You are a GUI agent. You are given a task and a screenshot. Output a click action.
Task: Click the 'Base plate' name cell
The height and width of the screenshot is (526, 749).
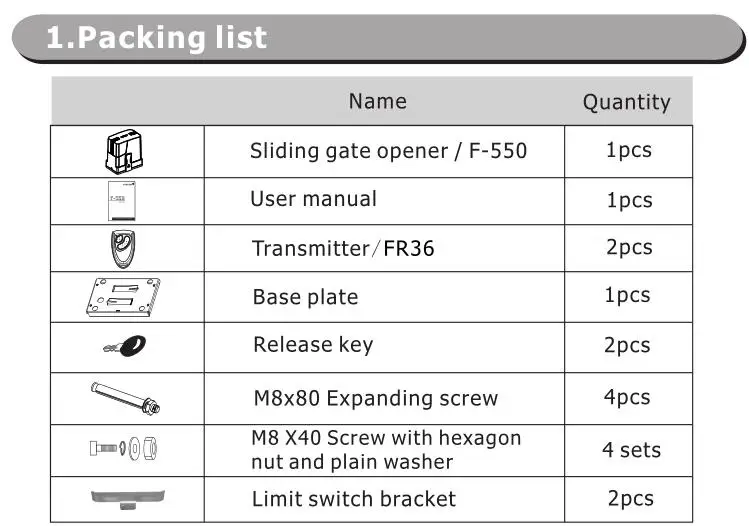(x=384, y=297)
